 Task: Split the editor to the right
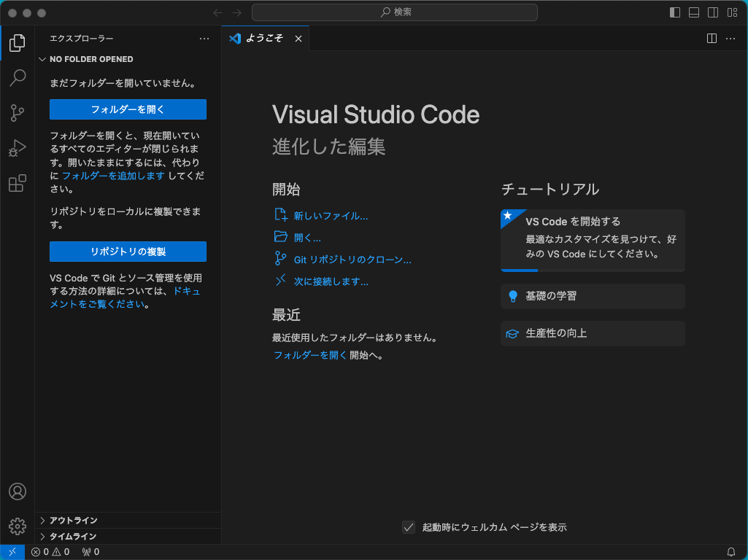click(712, 39)
